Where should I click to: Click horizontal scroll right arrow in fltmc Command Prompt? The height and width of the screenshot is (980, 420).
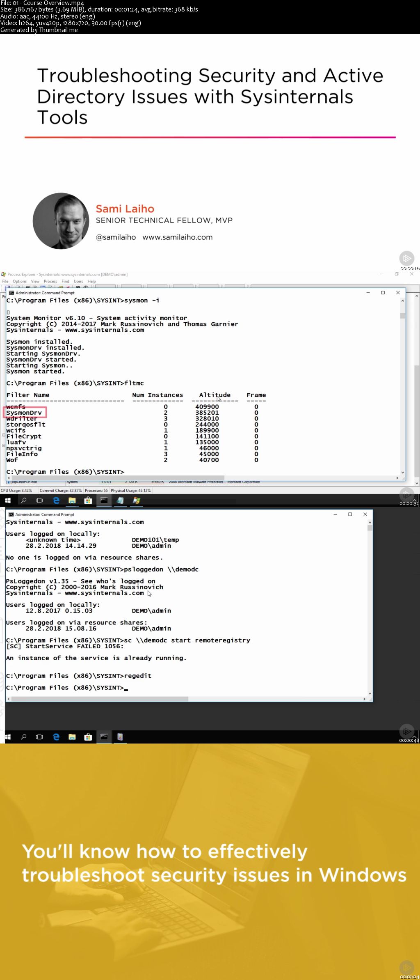397,478
